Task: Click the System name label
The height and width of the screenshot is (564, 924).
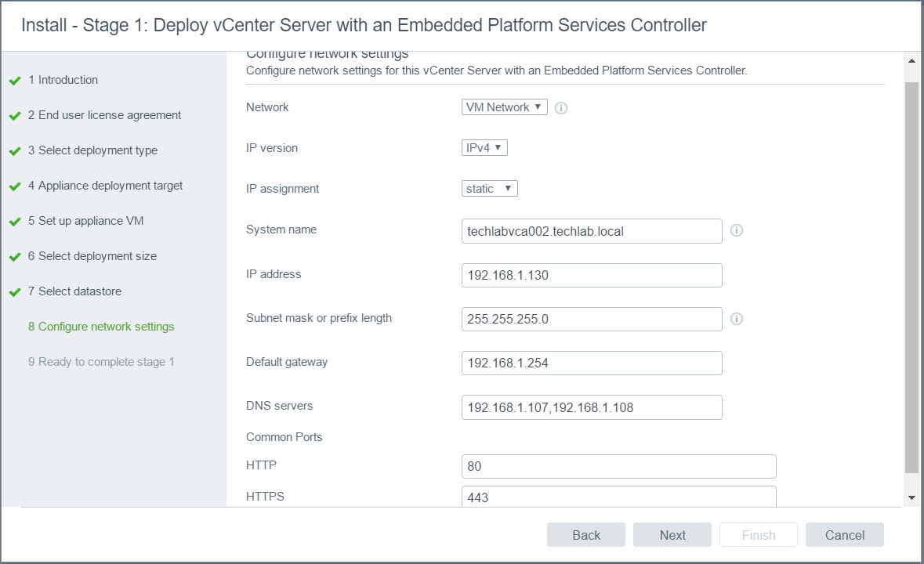Action: pyautogui.click(x=281, y=230)
